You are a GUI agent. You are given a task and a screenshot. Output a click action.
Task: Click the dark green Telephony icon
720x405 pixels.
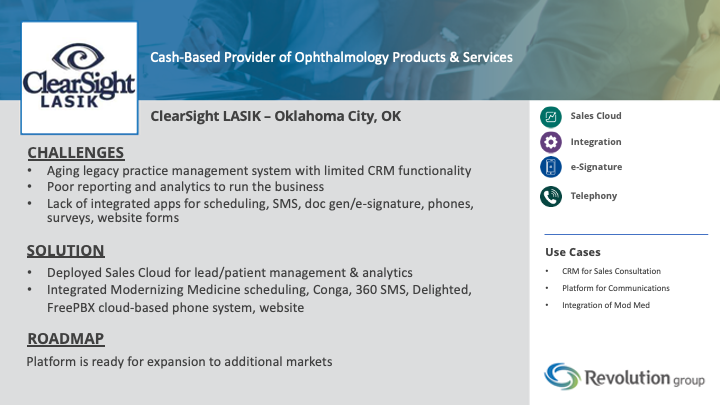[x=551, y=197]
